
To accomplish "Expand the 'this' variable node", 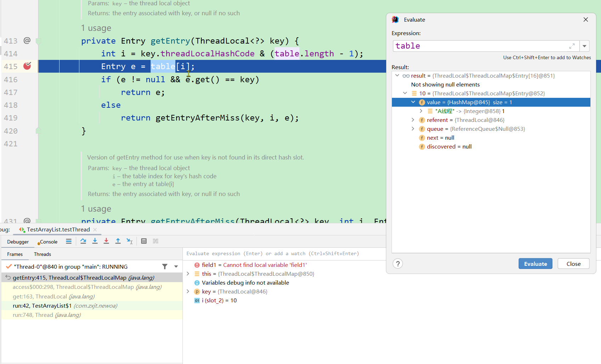I will point(188,274).
